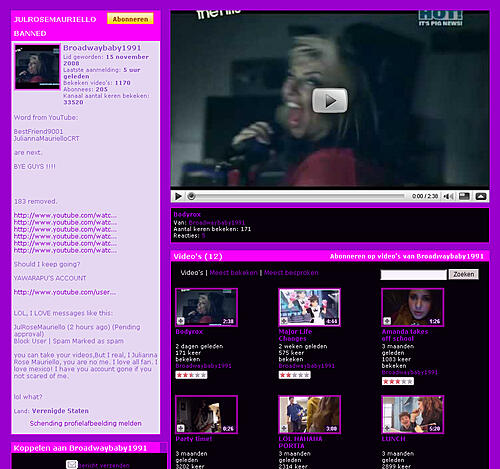Click uploader Broadwaybaby1991 under Major Life Changes
500x469 pixels.
tap(306, 366)
